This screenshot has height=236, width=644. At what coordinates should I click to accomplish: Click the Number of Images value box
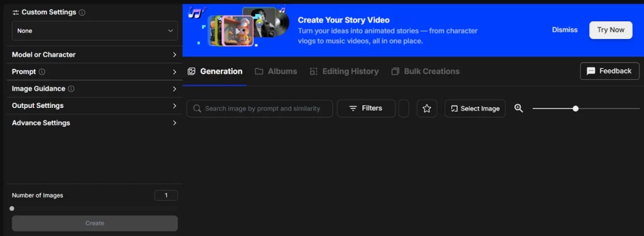[x=166, y=195]
